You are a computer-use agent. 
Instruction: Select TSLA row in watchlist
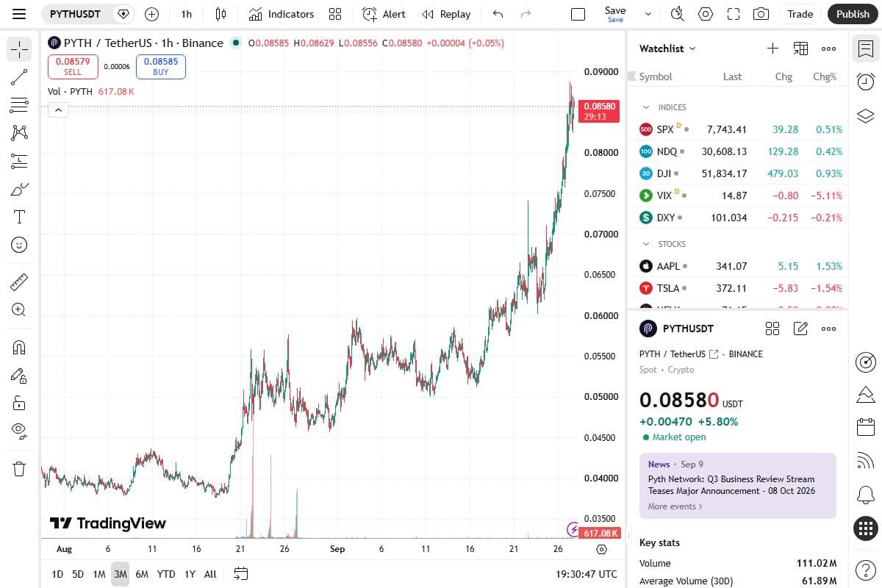point(737,288)
